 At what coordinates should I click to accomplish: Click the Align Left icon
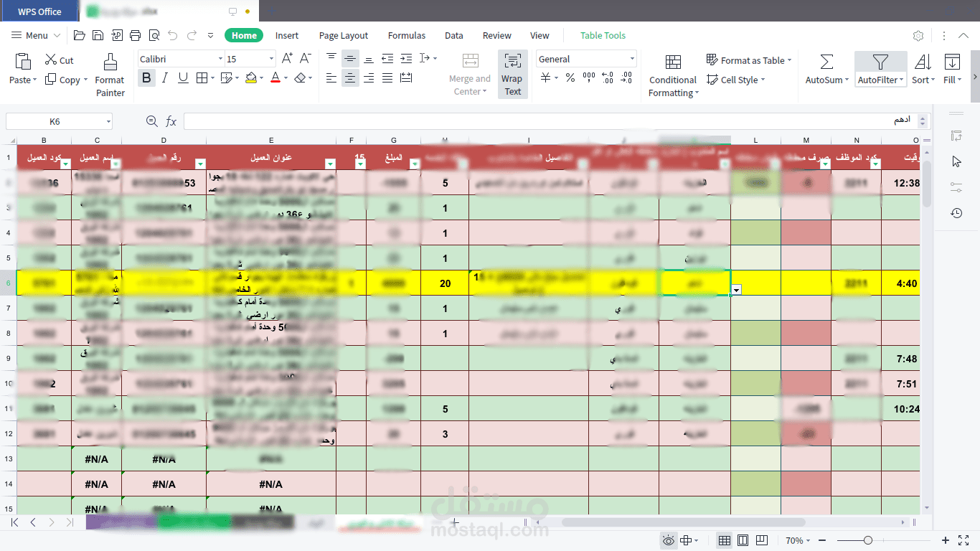[x=331, y=78]
